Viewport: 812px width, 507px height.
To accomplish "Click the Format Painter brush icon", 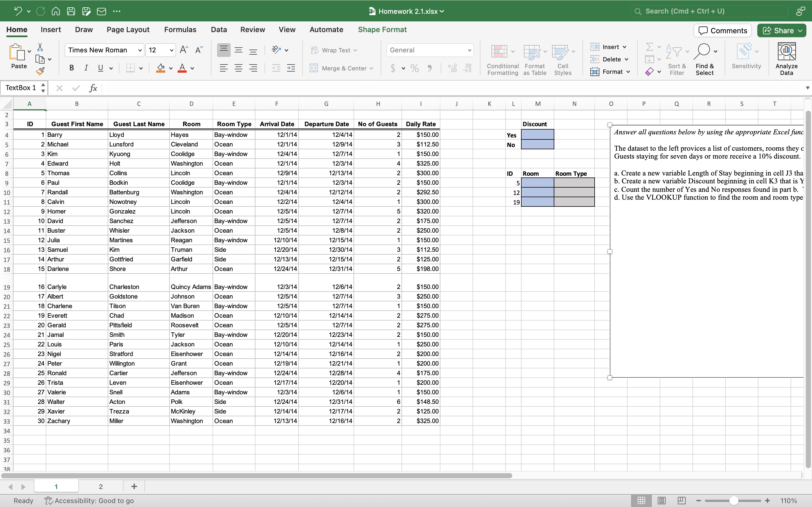I will [x=40, y=71].
